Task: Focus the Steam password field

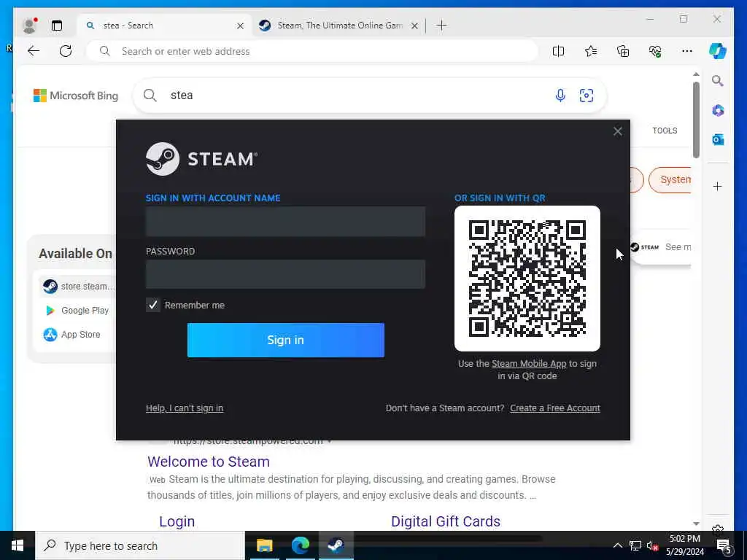Action: pos(285,274)
